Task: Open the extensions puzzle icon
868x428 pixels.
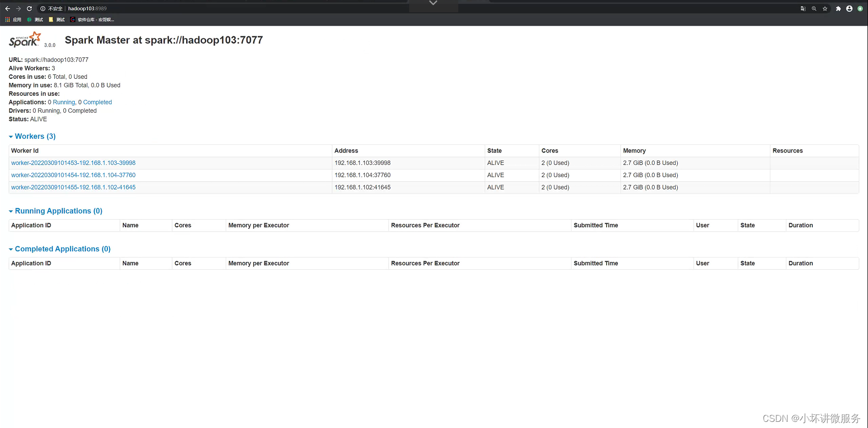Action: point(838,9)
